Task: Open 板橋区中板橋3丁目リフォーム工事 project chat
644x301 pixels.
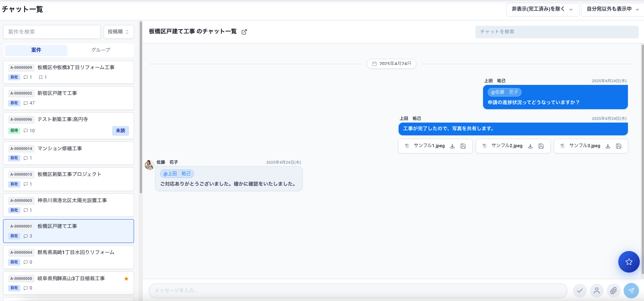Action: click(68, 72)
